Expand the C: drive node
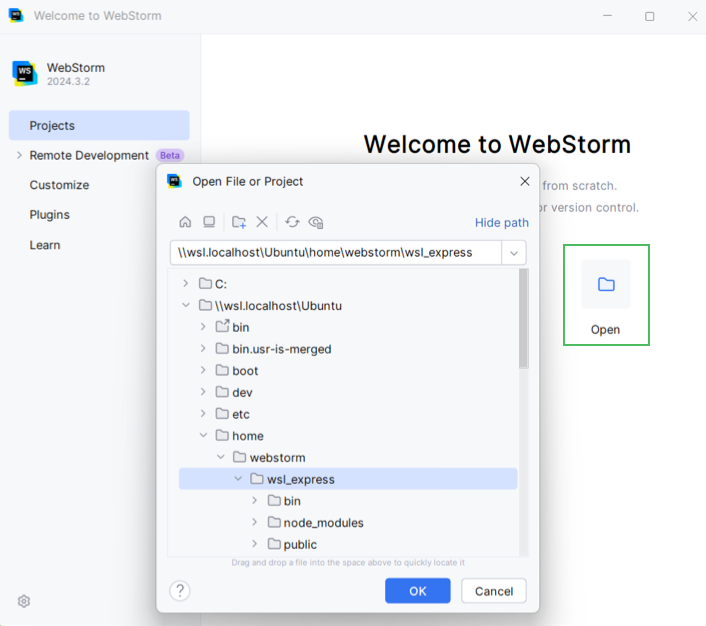 [186, 283]
